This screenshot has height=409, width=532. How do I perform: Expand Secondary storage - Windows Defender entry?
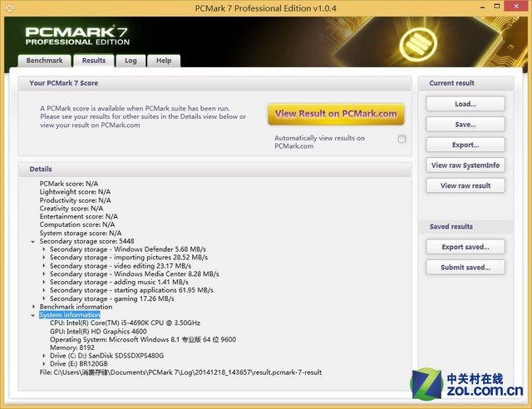coord(44,249)
